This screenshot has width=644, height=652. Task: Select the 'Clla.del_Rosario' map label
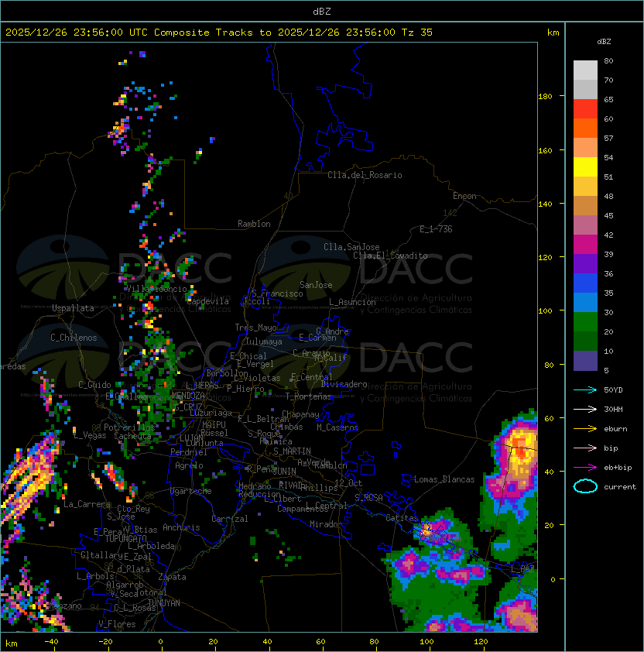point(365,175)
